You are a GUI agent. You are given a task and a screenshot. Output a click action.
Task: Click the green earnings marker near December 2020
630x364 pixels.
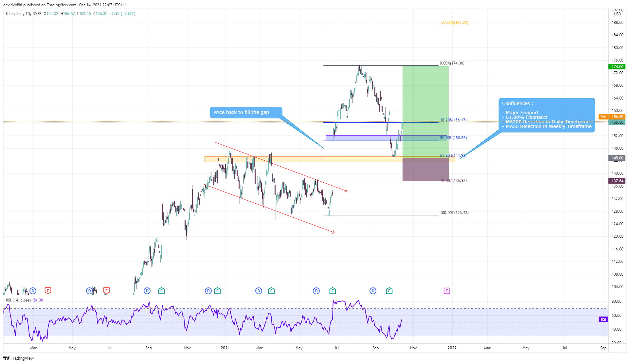point(218,291)
